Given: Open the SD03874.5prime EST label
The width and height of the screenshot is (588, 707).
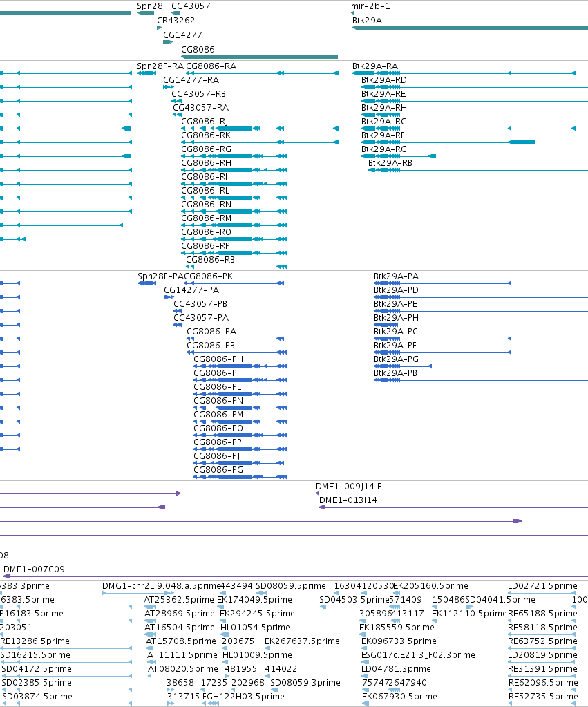Looking at the screenshot, I should point(36,697).
